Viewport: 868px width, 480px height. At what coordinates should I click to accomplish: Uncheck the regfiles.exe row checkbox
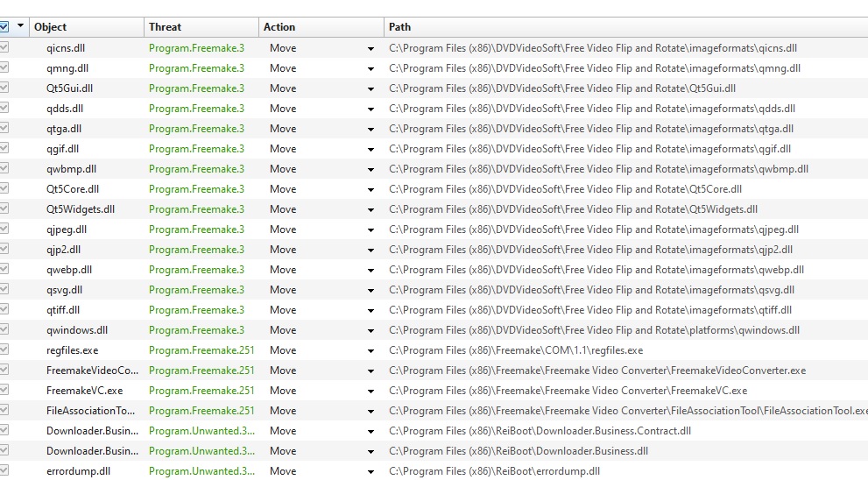click(x=4, y=350)
